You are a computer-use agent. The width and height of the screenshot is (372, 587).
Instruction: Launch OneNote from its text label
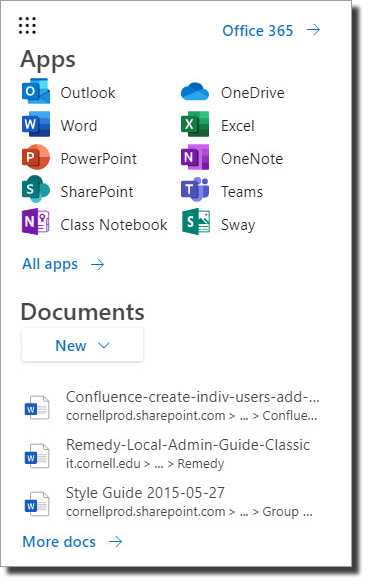(252, 159)
